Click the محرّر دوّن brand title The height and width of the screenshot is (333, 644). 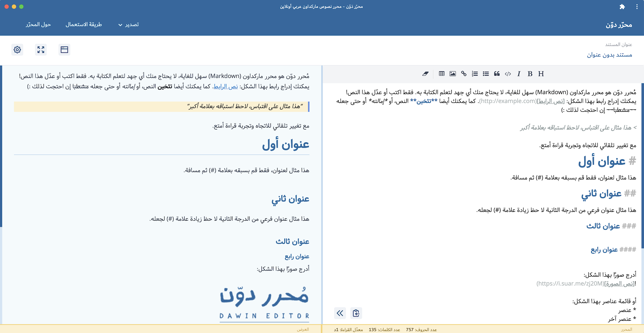(x=619, y=25)
